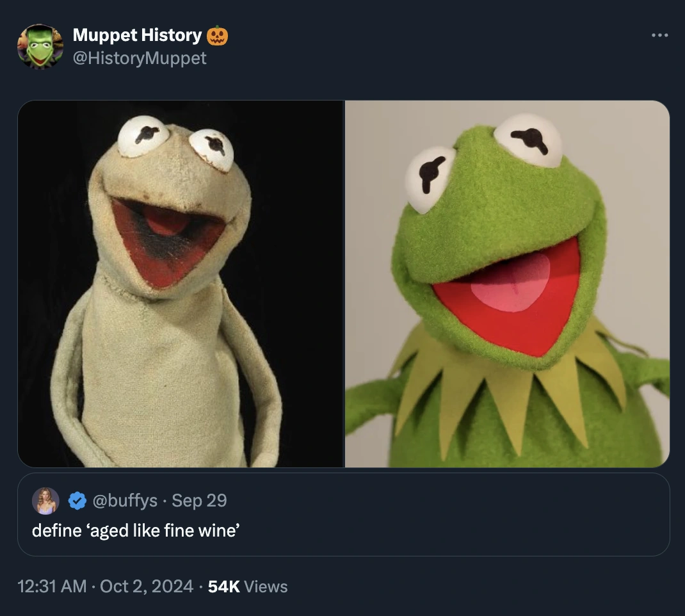This screenshot has height=616, width=685.
Task: Open the Muppet History display name
Action: click(x=137, y=35)
